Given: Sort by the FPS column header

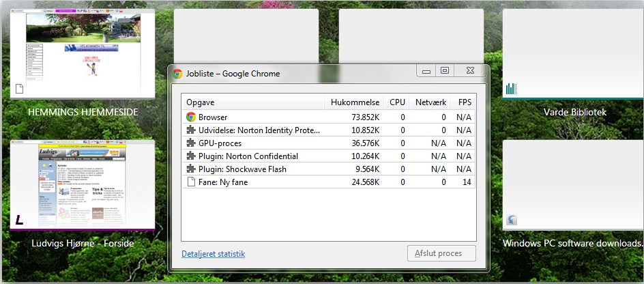Looking at the screenshot, I should [463, 102].
